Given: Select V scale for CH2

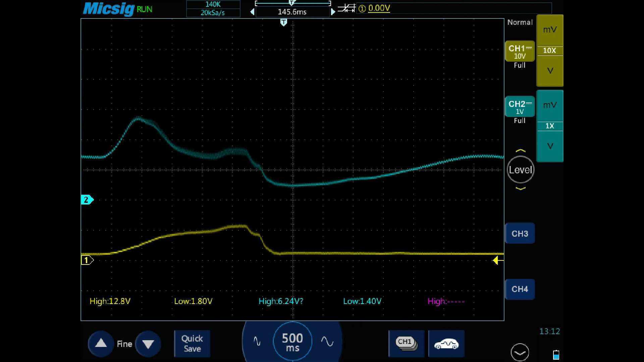Looking at the screenshot, I should [550, 146].
